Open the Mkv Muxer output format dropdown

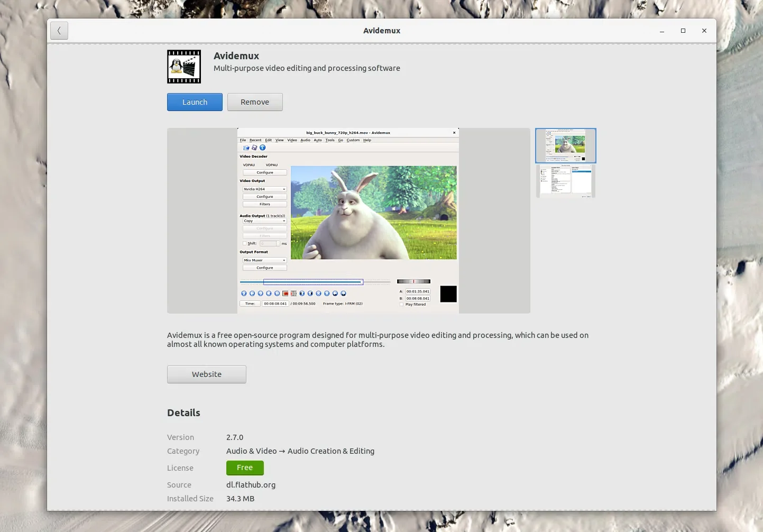264,260
